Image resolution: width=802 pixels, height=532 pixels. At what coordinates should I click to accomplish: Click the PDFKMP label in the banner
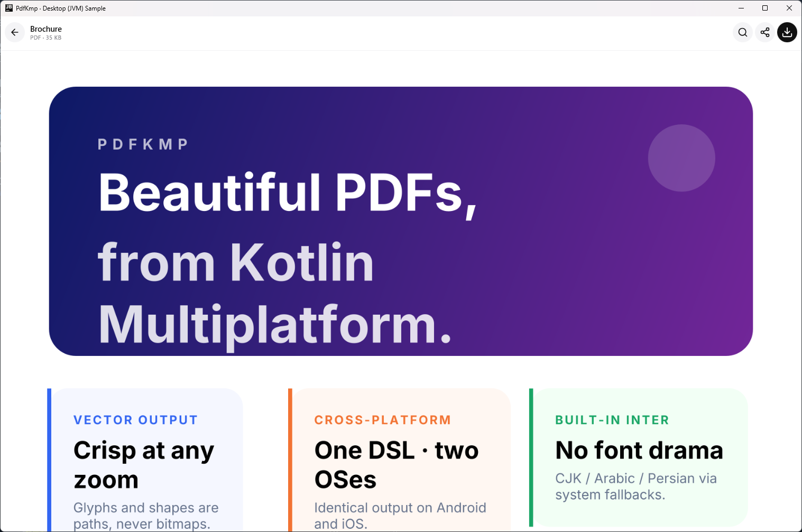(143, 144)
